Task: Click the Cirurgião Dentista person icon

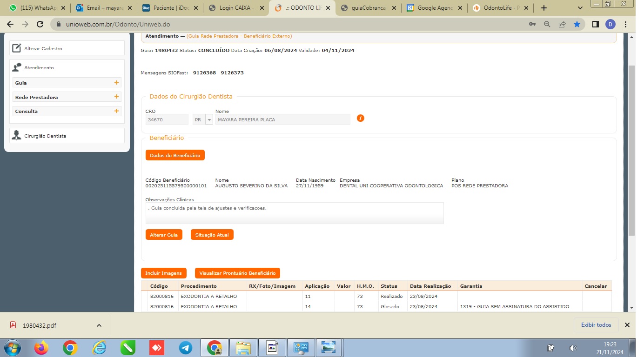Action: click(17, 136)
